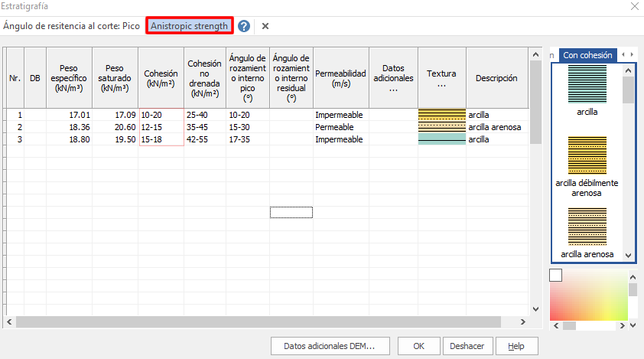Select row number 3 in table
This screenshot has height=359, width=644.
15,139
